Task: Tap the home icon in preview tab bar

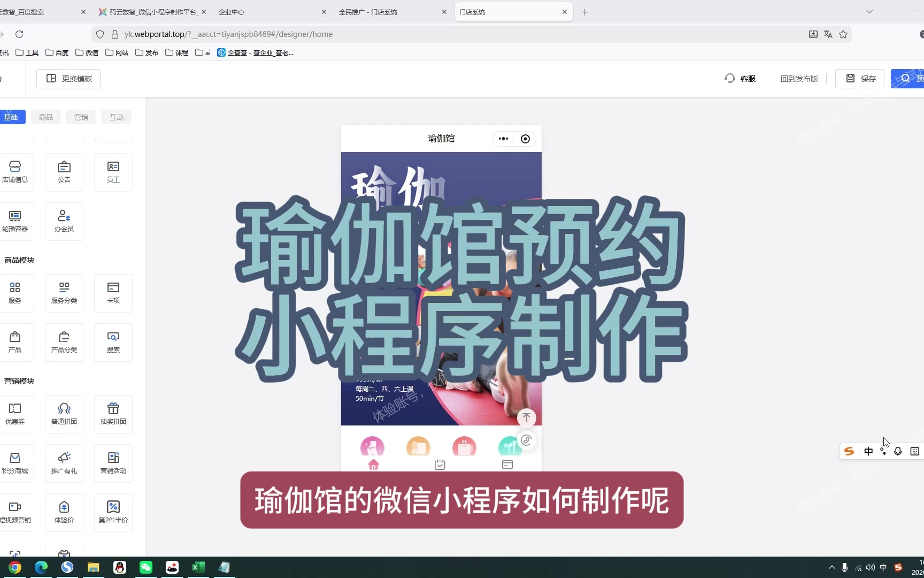Action: pyautogui.click(x=373, y=465)
